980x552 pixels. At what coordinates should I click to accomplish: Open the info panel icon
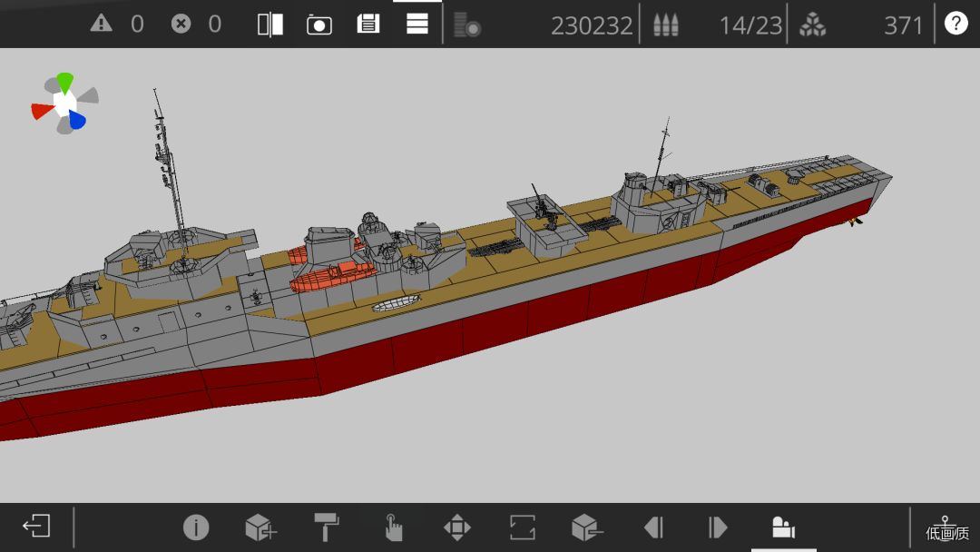point(196,527)
